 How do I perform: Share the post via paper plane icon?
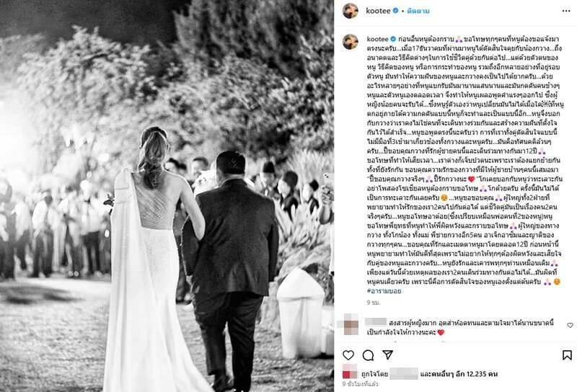tap(387, 355)
